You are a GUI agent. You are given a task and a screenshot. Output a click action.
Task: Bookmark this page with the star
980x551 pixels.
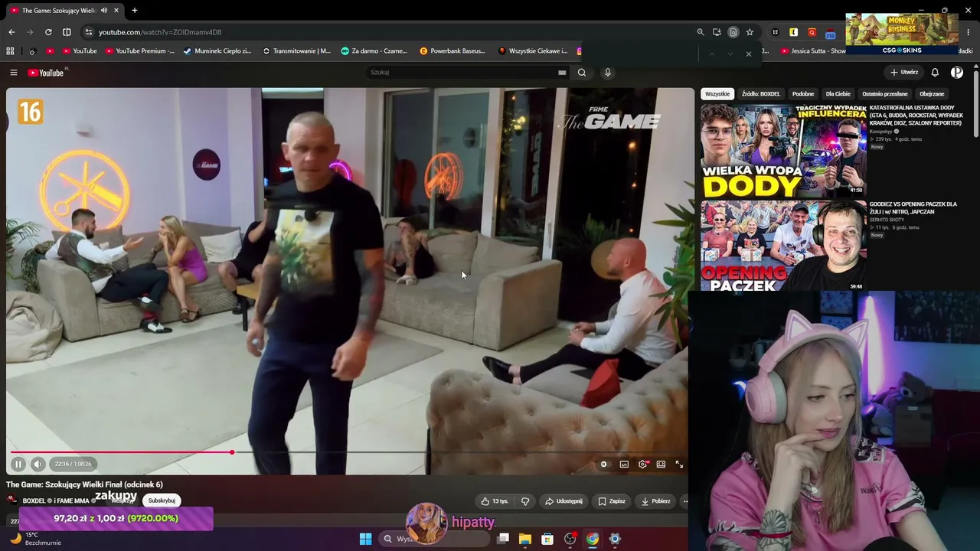[750, 32]
